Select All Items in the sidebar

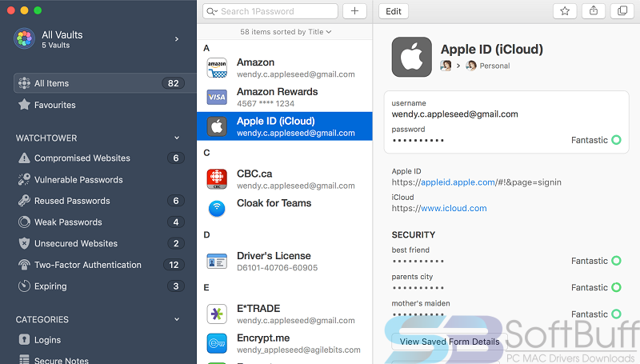coord(105,83)
